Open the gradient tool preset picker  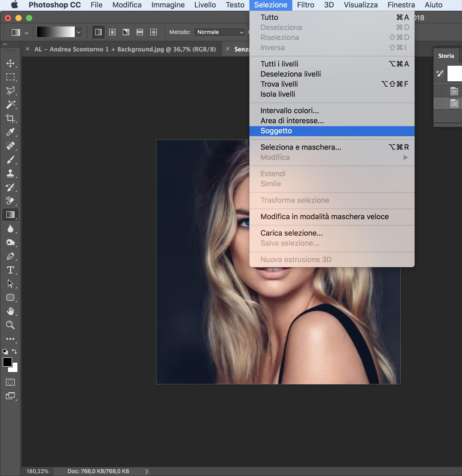tap(20, 32)
